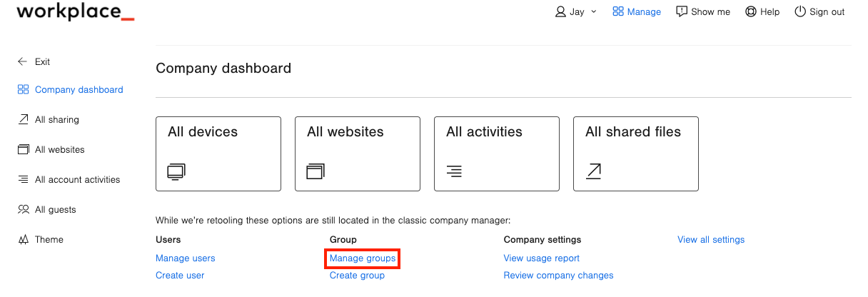This screenshot has height=297, width=868.
Task: Open the All websites card
Action: (358, 154)
